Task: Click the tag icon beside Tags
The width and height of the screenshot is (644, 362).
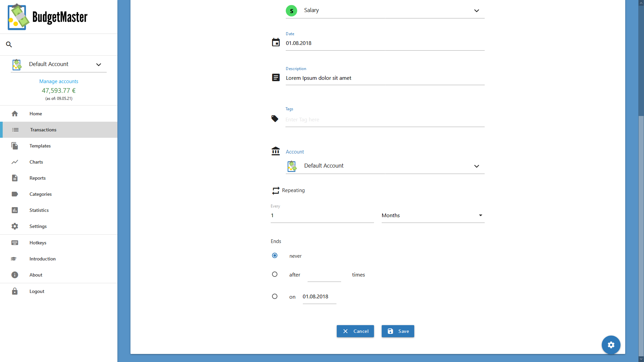Action: (x=275, y=119)
